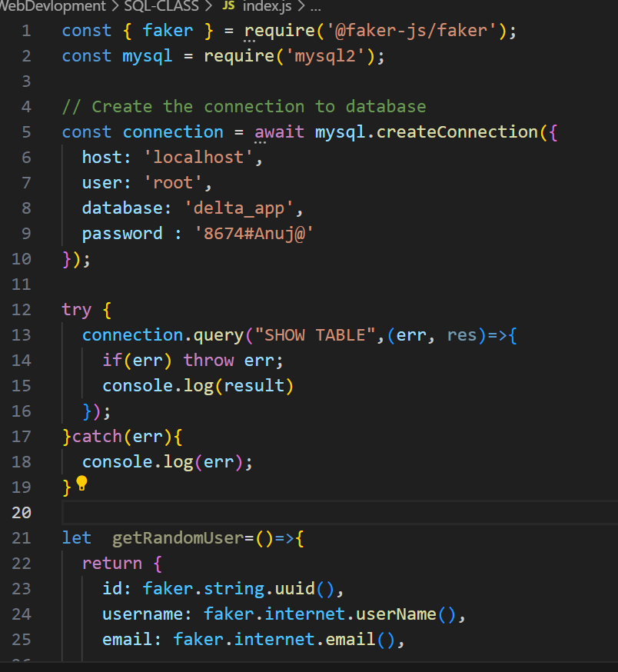Click the JS file icon in breadcrumb
Image resolution: width=618 pixels, height=672 pixels.
point(228,5)
